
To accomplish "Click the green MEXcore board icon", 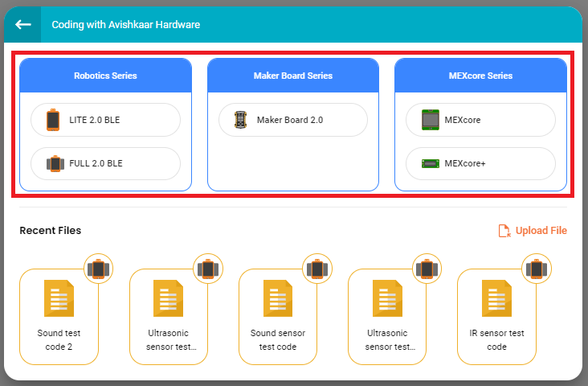I will tap(430, 120).
